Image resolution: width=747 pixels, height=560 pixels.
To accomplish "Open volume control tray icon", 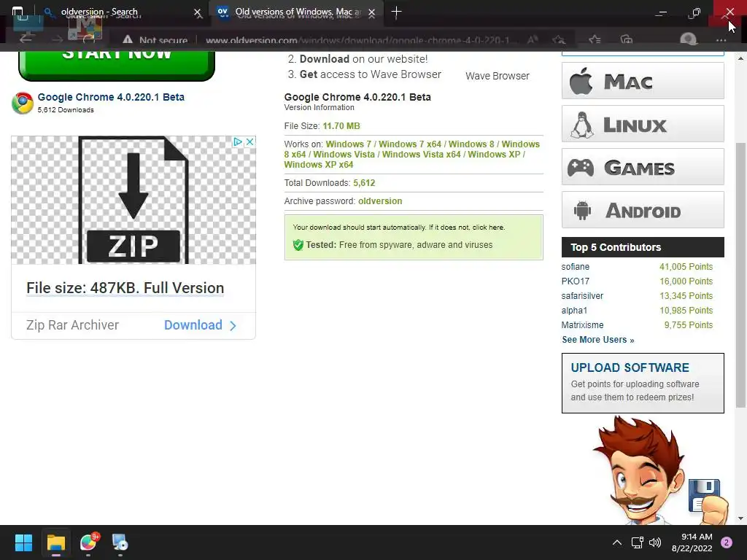I will 655,542.
